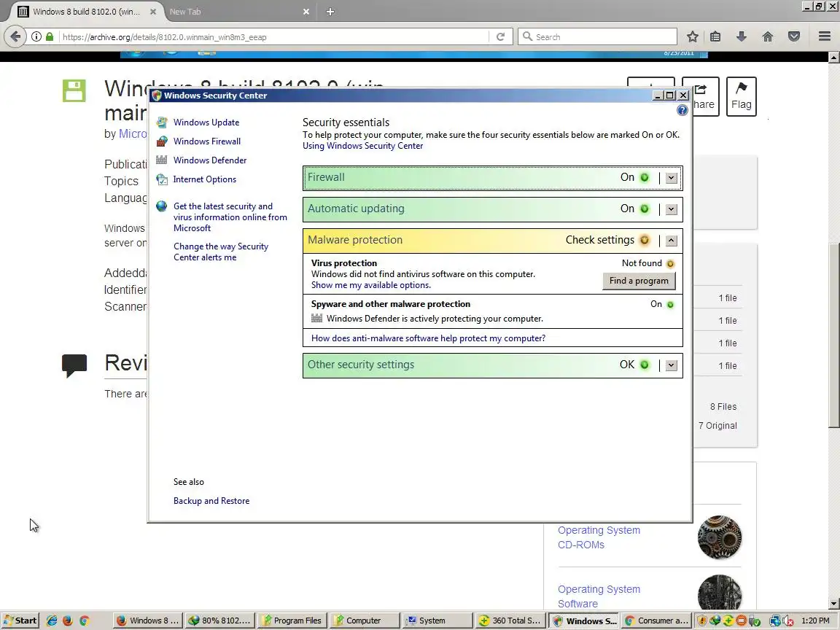Reload the page with the refresh icon
Screen dimensions: 840x630
point(500,37)
